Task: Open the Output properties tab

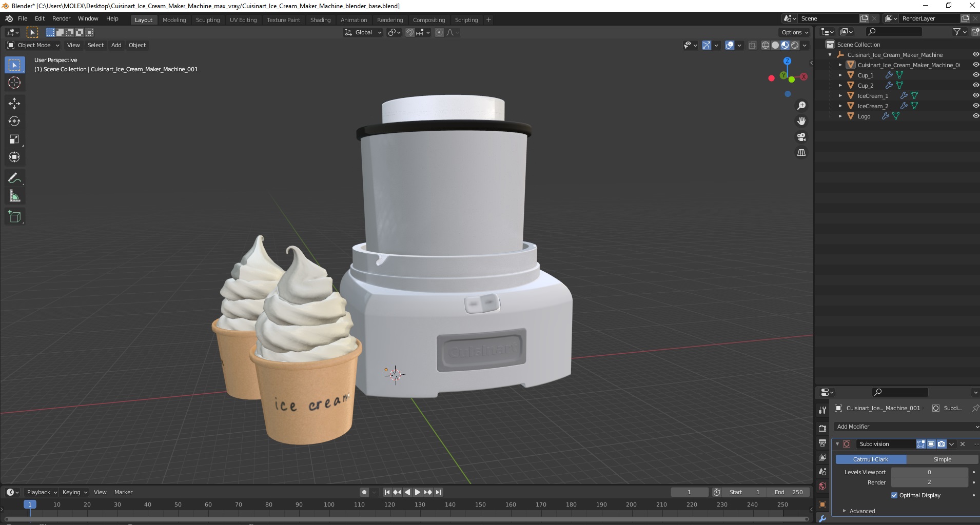Action: [x=822, y=442]
